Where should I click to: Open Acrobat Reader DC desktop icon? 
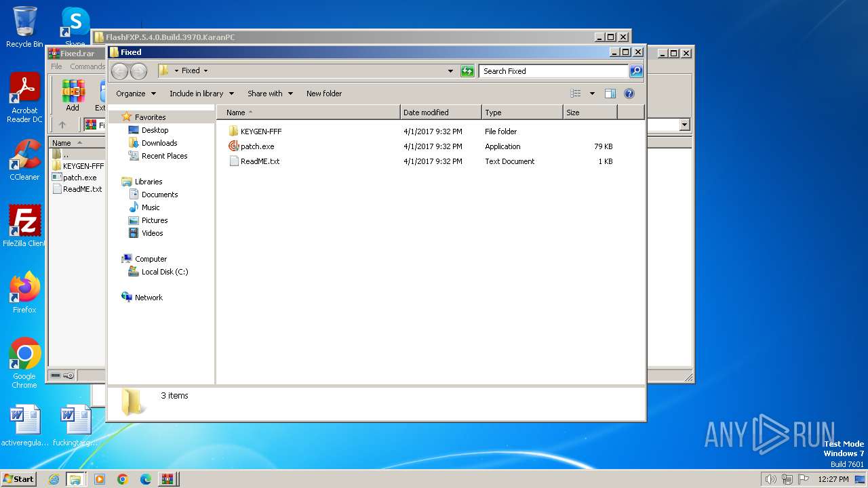pos(24,98)
